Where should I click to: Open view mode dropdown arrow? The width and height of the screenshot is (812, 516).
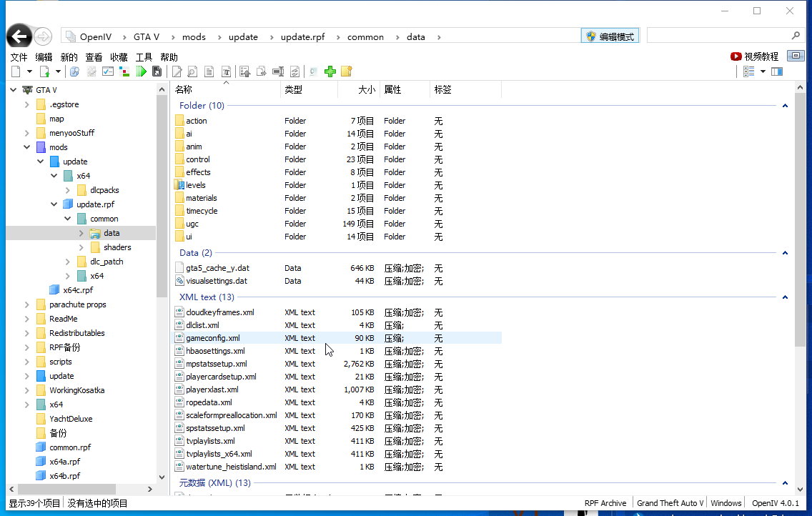[763, 71]
